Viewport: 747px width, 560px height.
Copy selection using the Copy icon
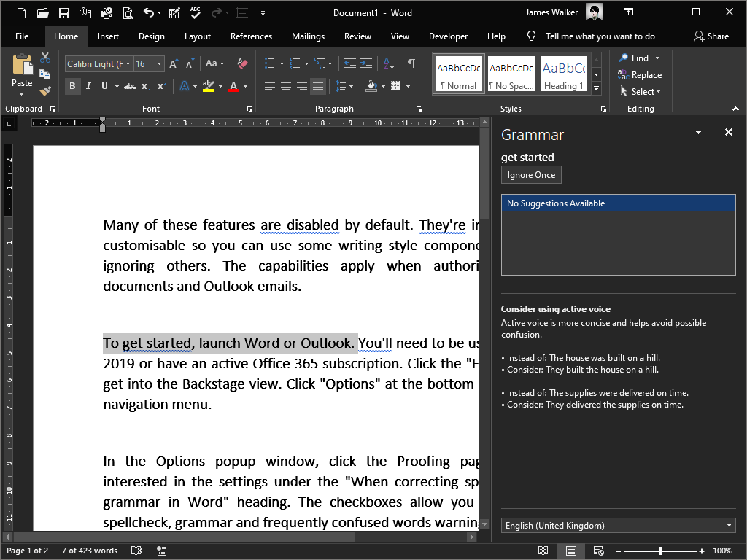[x=44, y=74]
